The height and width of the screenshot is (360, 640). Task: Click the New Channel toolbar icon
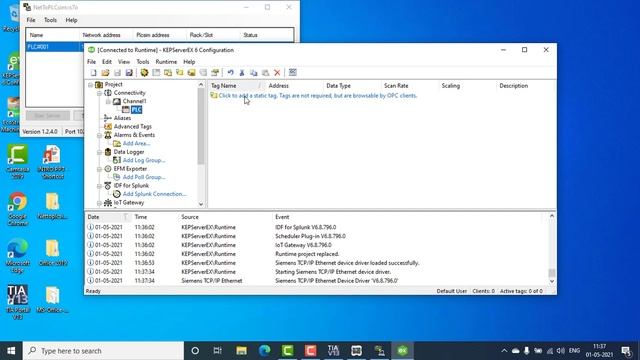pos(156,73)
